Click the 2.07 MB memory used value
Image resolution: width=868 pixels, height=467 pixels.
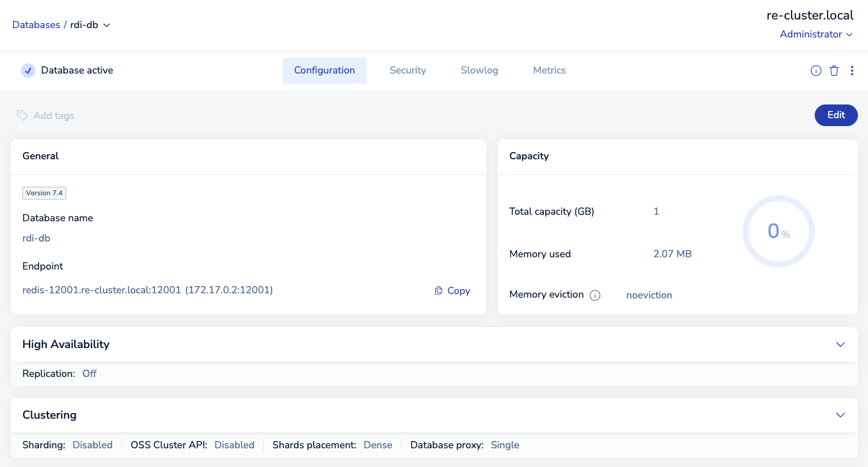coord(672,254)
